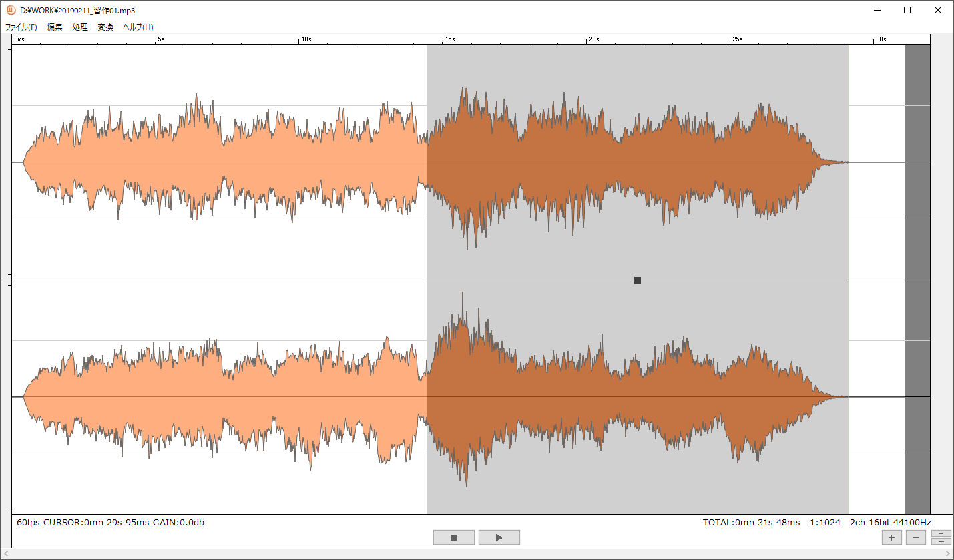Click the right arrow of the horizontal scrollbar

[x=948, y=555]
